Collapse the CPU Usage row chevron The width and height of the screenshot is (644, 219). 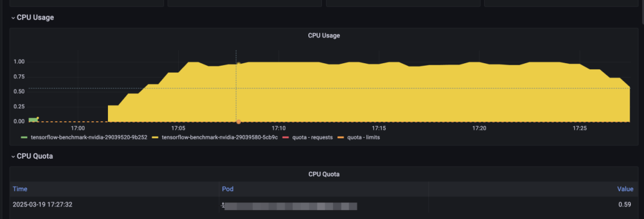pos(13,18)
